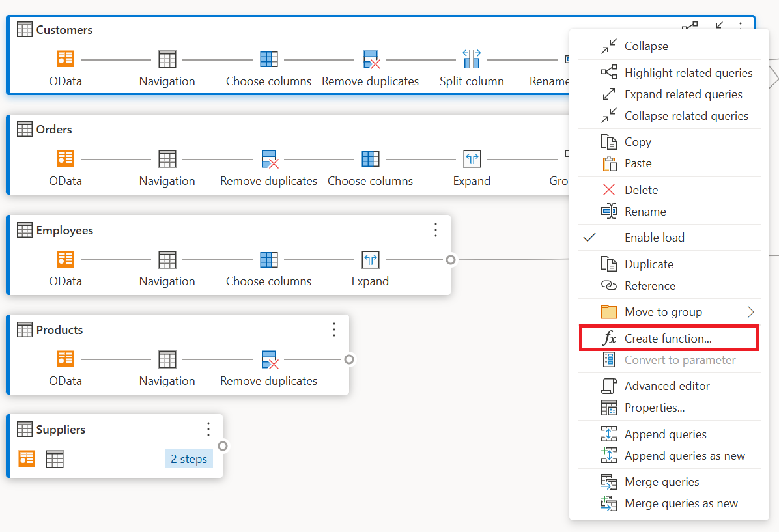The height and width of the screenshot is (532, 779).
Task: Open the Advanced editor
Action: [669, 386]
